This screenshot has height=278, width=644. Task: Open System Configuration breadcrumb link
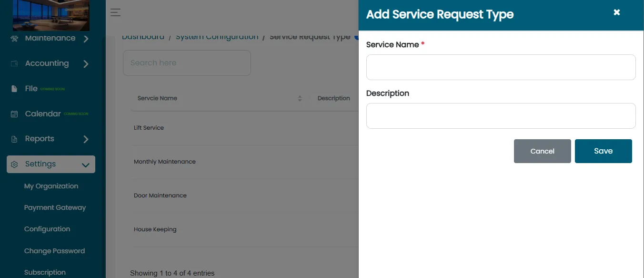pyautogui.click(x=217, y=37)
